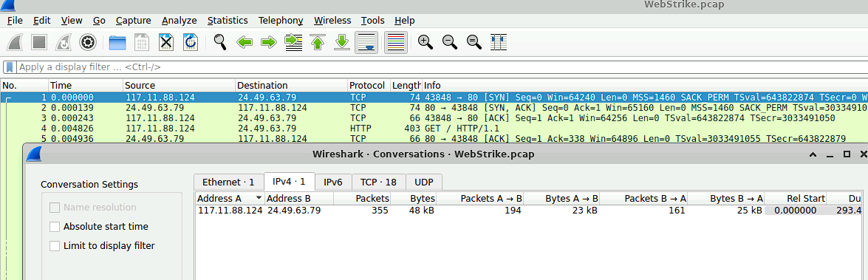Jump to the first packet
This screenshot has height=280, width=868.
pyautogui.click(x=318, y=42)
